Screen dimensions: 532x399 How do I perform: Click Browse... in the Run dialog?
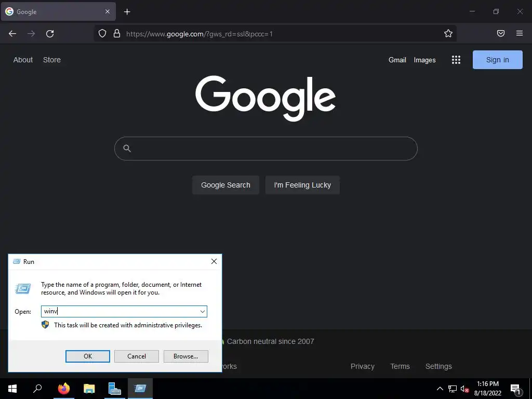coord(185,356)
